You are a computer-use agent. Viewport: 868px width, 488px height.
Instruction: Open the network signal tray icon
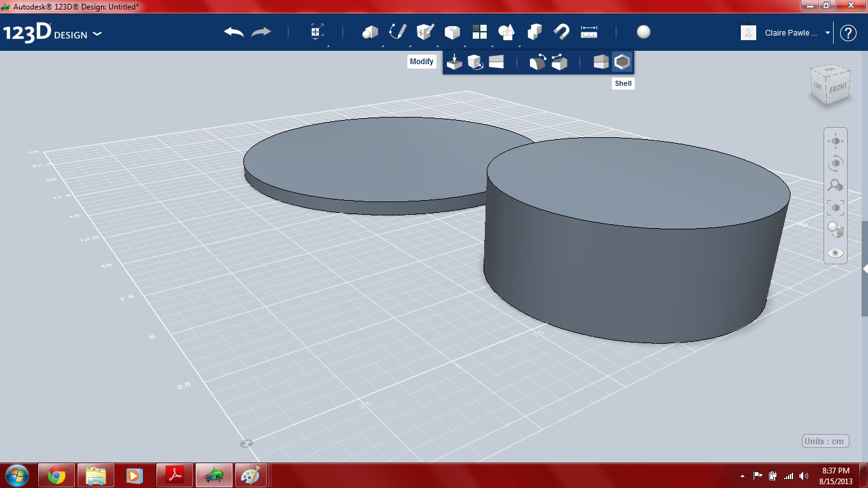(789, 476)
